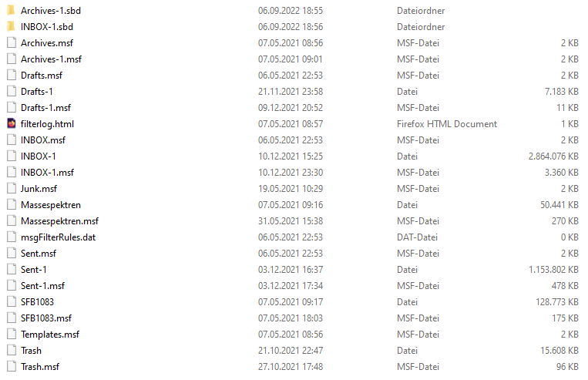Click the SFB1083 file name
The image size is (588, 380).
[x=38, y=302]
